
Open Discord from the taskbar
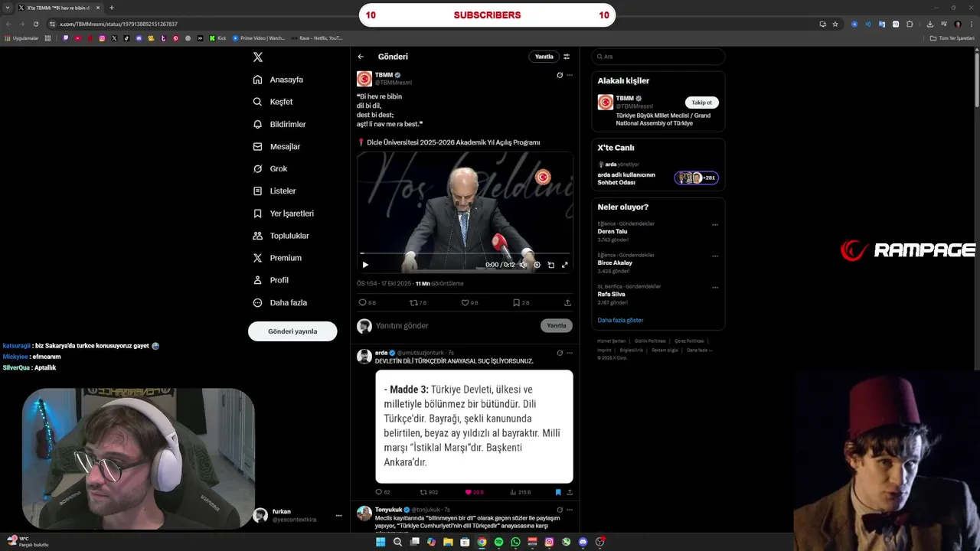[x=583, y=542]
